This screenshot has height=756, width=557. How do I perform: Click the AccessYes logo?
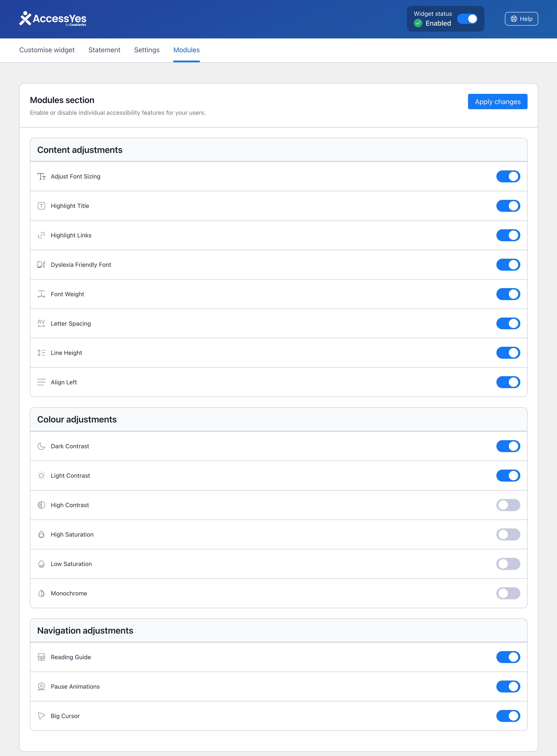(x=52, y=19)
